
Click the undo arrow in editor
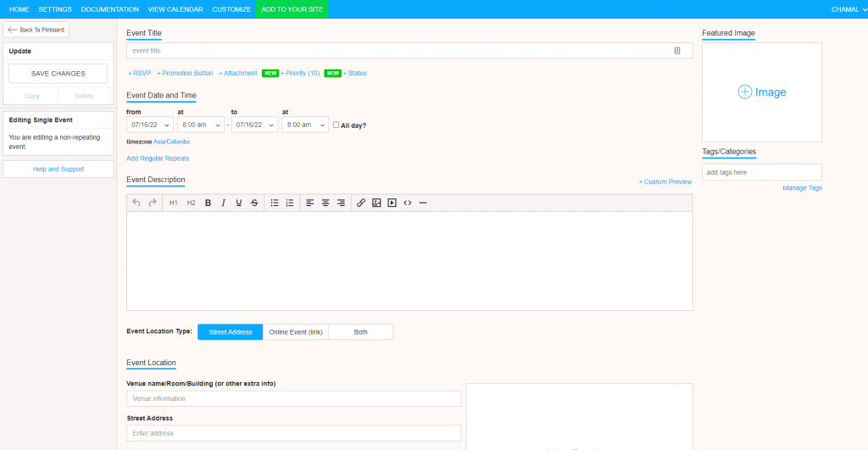tap(136, 203)
